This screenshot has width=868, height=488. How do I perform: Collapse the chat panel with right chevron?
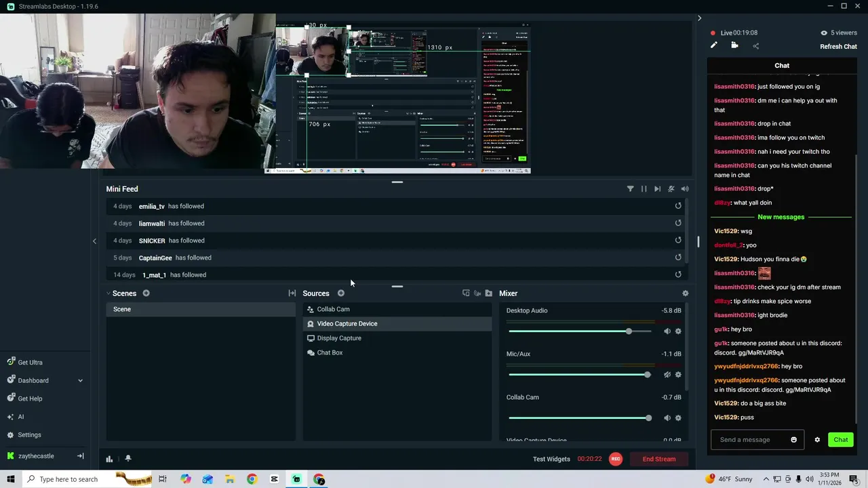point(699,18)
